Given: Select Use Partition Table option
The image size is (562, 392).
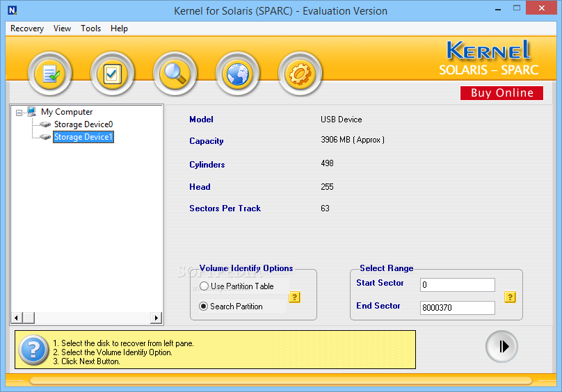Looking at the screenshot, I should pos(236,286).
